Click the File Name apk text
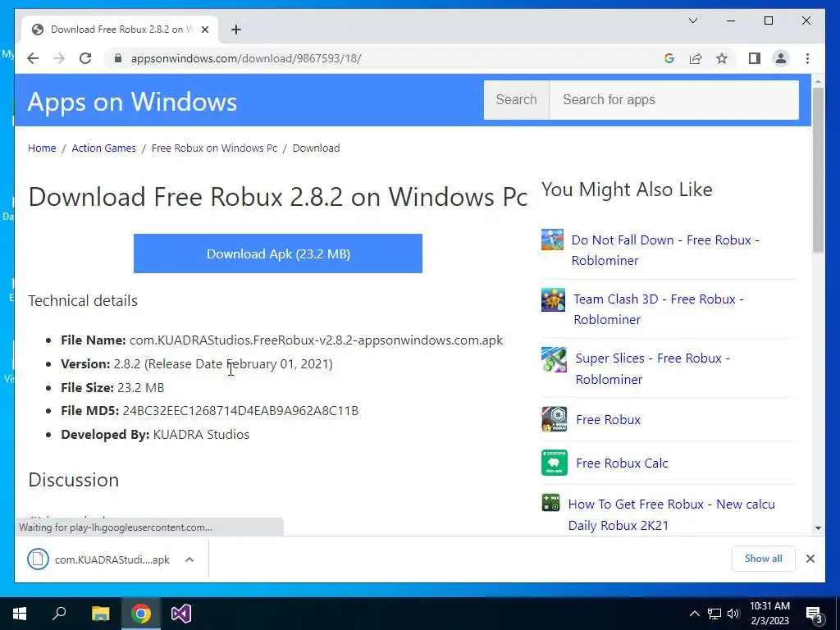Image resolution: width=840 pixels, height=630 pixels. [x=316, y=340]
